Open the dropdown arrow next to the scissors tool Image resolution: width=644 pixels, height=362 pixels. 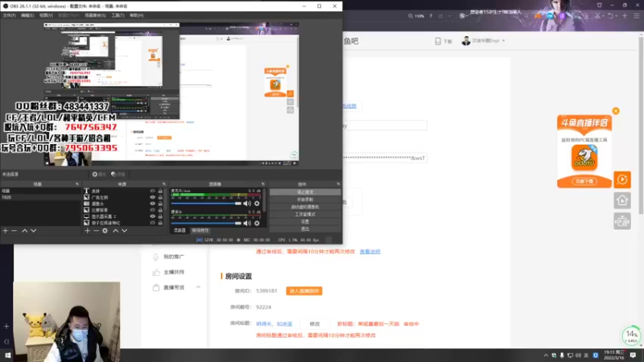[x=602, y=16]
